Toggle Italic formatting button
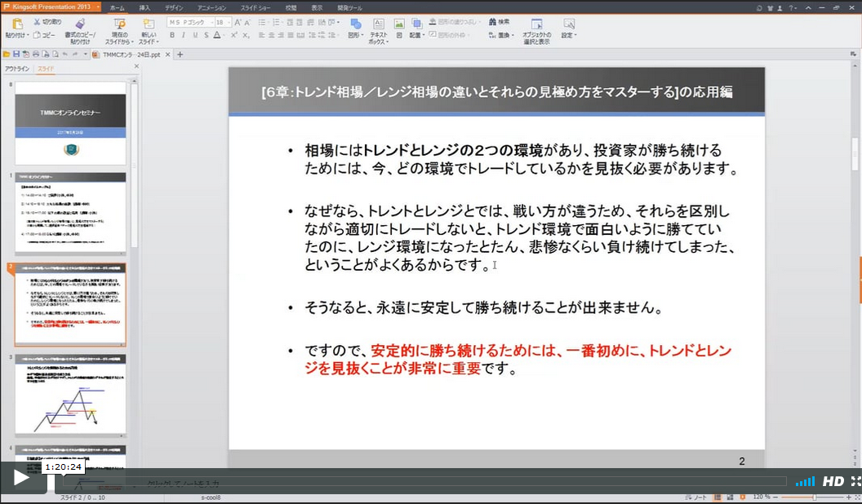 tap(183, 36)
